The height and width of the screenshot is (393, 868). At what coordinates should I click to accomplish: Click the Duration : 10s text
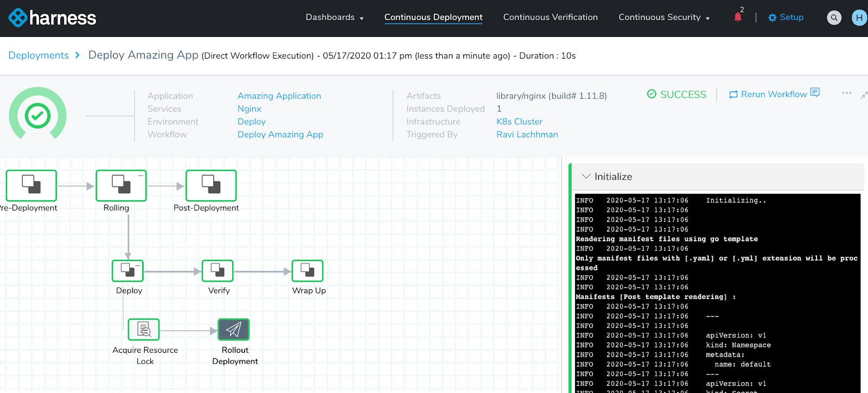pyautogui.click(x=547, y=56)
